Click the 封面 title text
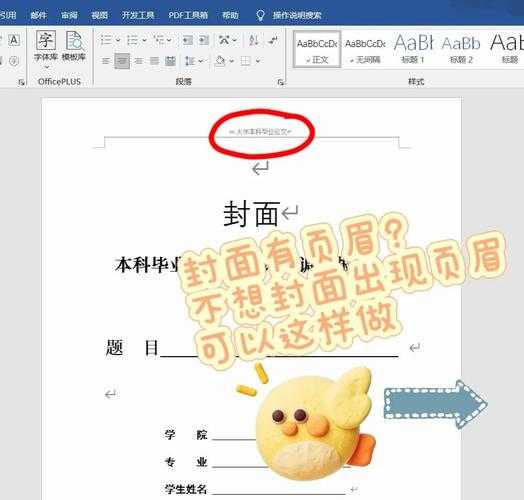Viewport: 524px width, 500px height. point(251,214)
